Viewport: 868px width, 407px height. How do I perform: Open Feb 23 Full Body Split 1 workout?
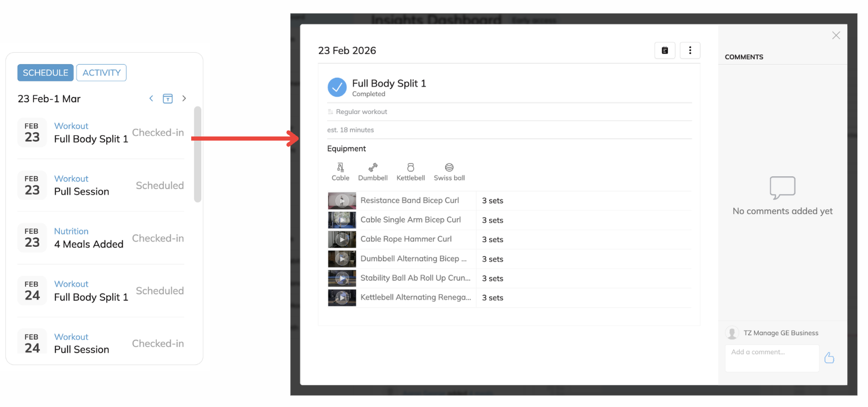pyautogui.click(x=101, y=132)
